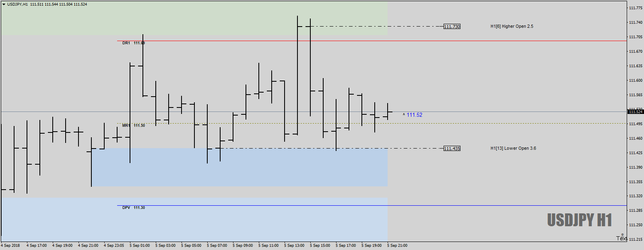Click the 111.460 price axis label
The height and width of the screenshot is (250, 644).
pyautogui.click(x=636, y=138)
